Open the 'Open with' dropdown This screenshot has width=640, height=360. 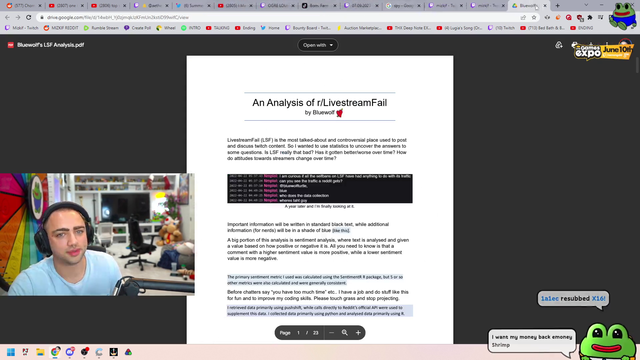[318, 45]
